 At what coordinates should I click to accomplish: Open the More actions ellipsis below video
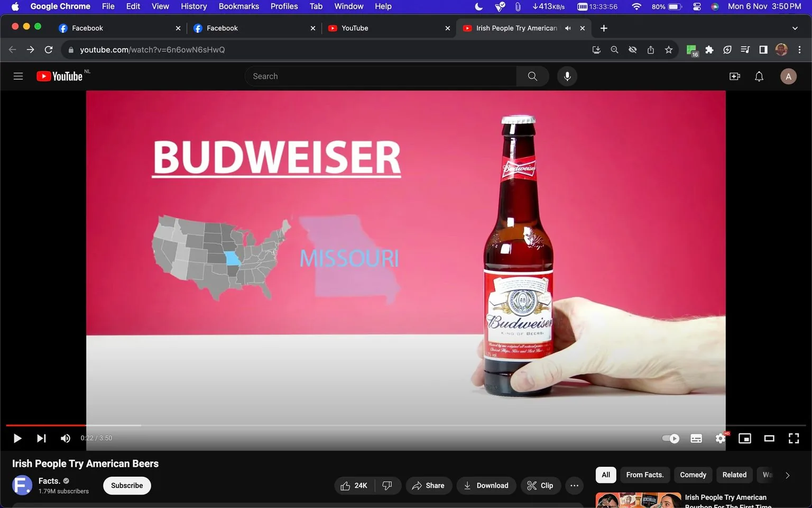point(574,485)
